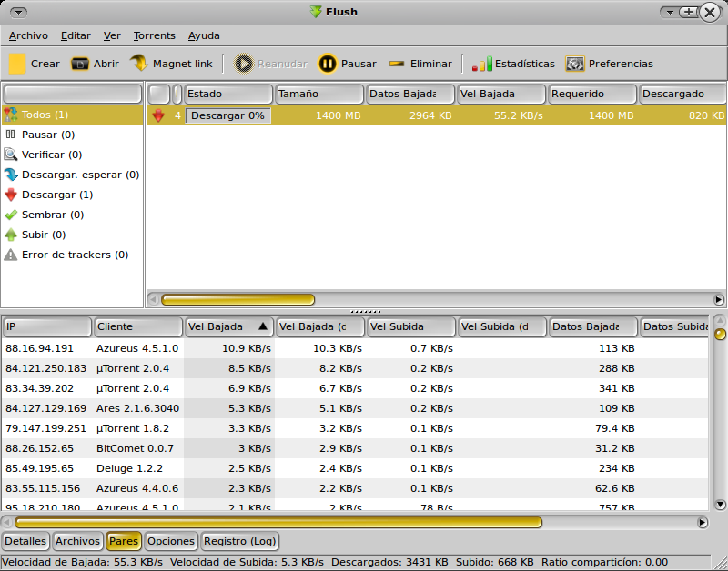Click the Eliminar minus icon
The height and width of the screenshot is (571, 728).
[397, 64]
